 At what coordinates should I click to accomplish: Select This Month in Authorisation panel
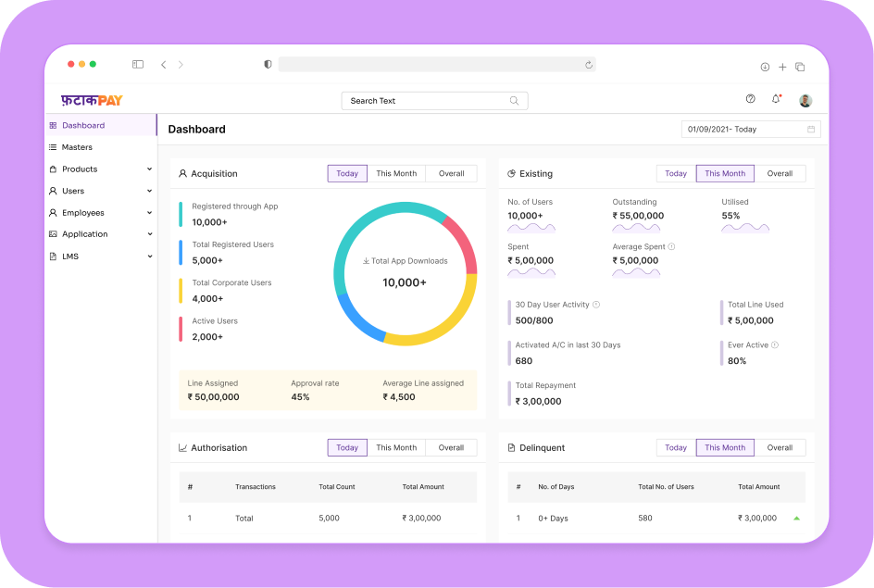(x=396, y=447)
